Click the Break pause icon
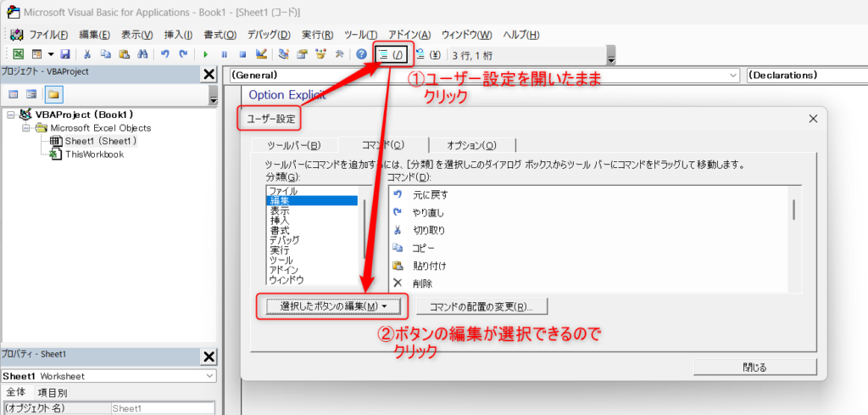Screen dimensions: 868x415 [x=224, y=54]
